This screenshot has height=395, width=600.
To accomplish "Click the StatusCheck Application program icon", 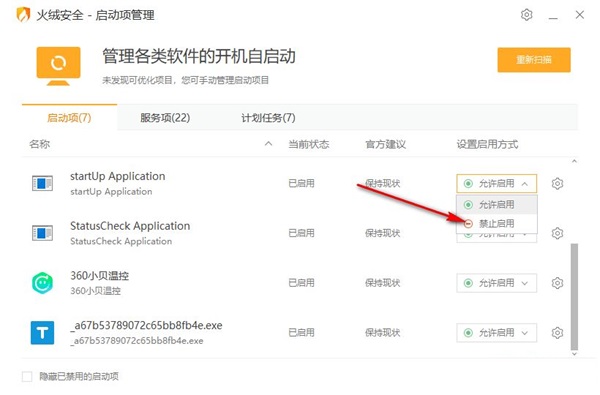I will click(x=42, y=233).
